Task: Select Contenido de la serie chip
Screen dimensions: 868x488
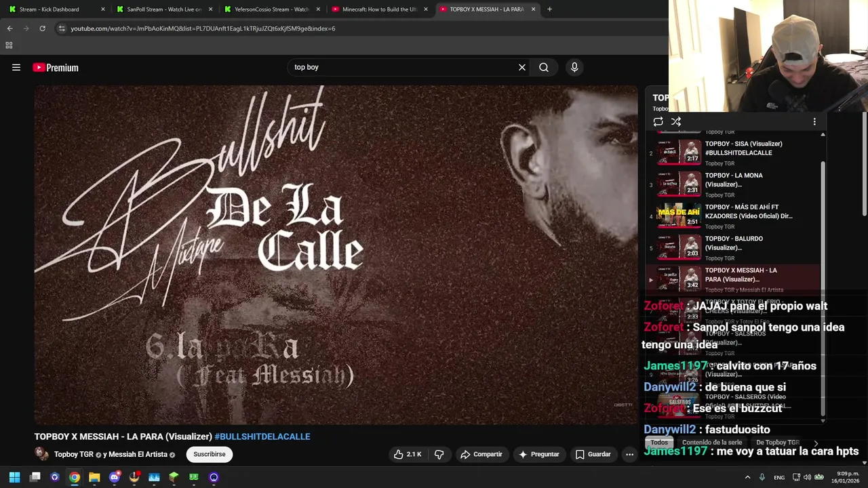Action: [712, 443]
